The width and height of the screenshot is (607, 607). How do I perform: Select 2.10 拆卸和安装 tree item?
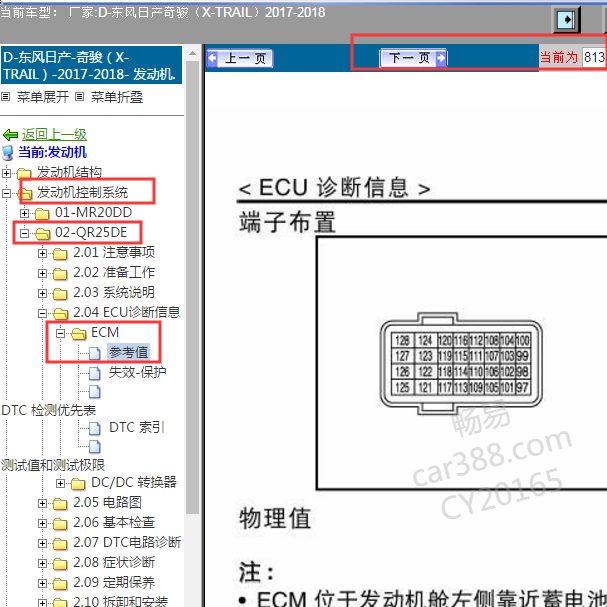(x=120, y=601)
